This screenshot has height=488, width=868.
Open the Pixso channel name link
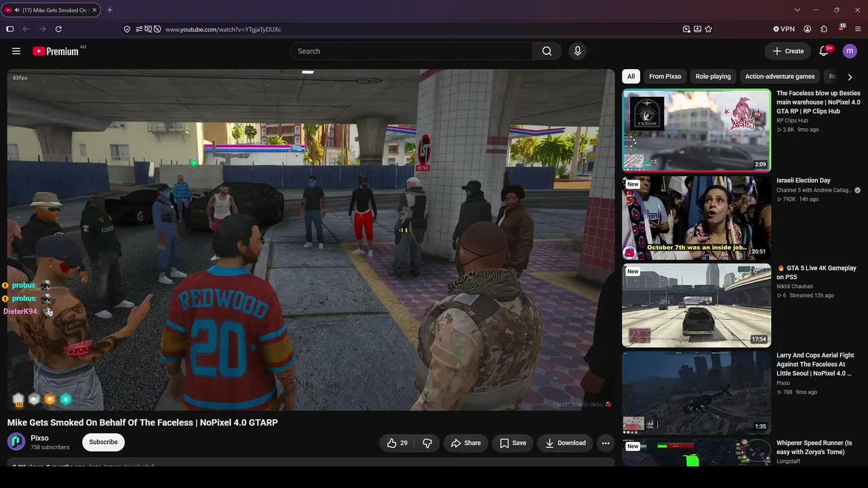click(x=39, y=438)
